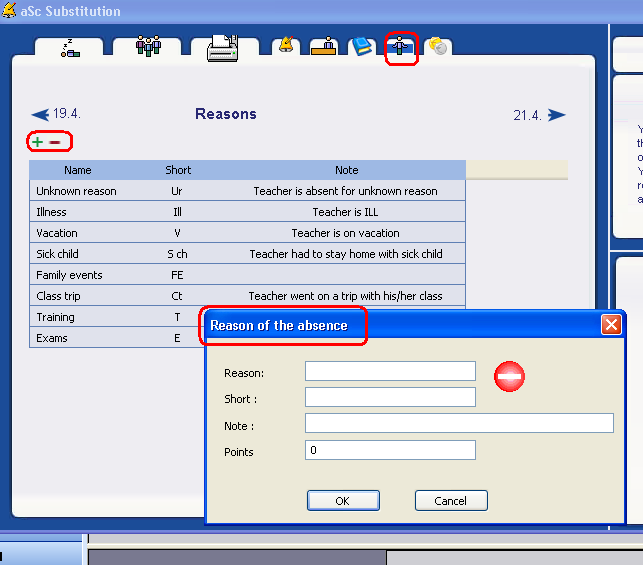This screenshot has height=565, width=643.
Task: Click the Short input field
Action: click(x=390, y=397)
